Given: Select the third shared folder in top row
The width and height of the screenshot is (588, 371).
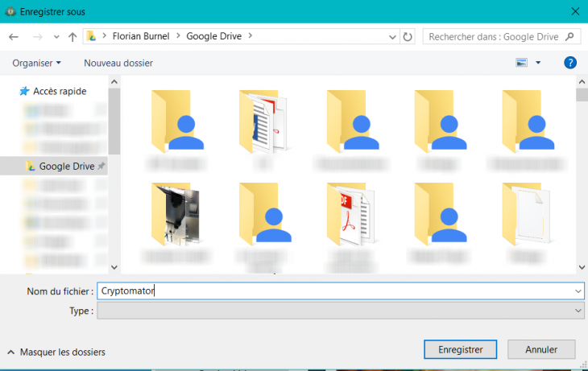Looking at the screenshot, I should point(353,122).
